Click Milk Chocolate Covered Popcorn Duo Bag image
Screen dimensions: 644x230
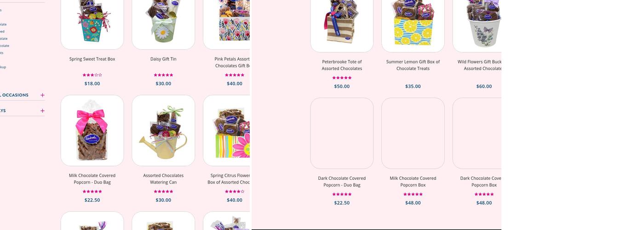pyautogui.click(x=92, y=131)
